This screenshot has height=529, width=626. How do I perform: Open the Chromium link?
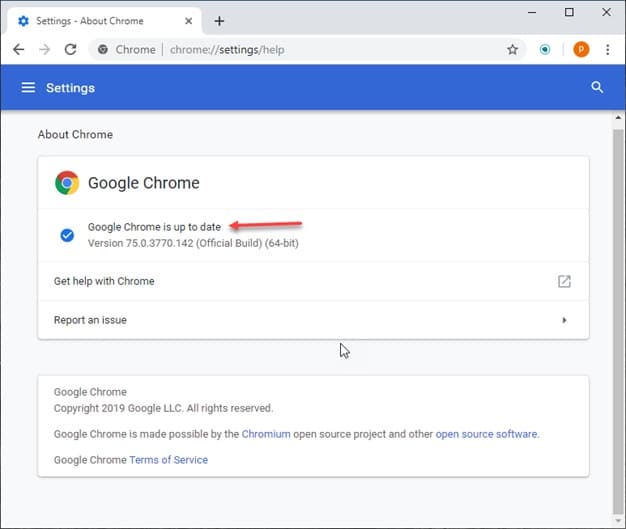point(266,434)
